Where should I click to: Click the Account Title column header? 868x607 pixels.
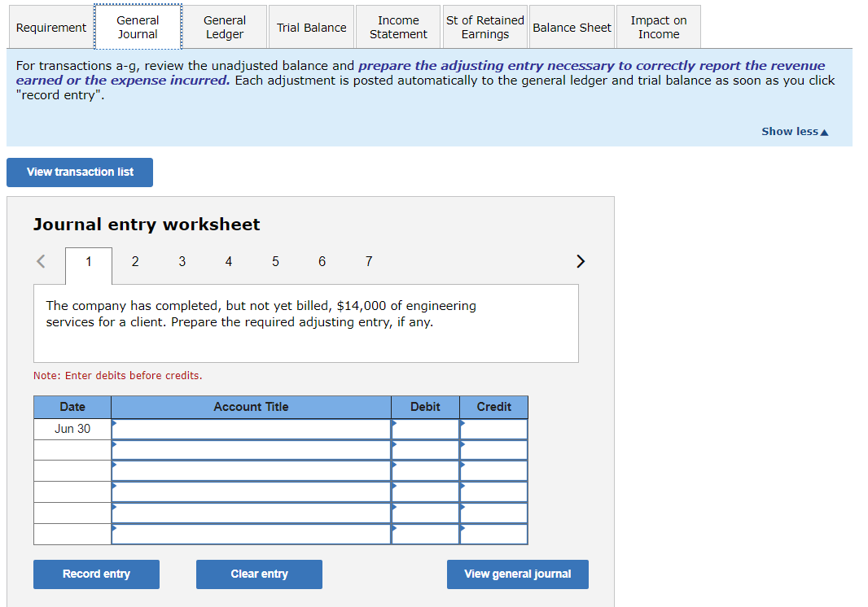pyautogui.click(x=252, y=408)
